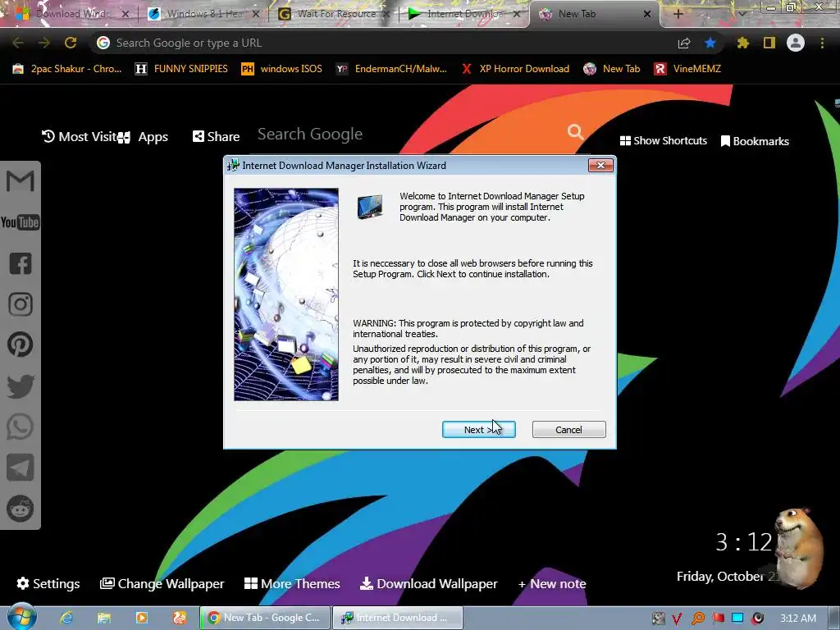This screenshot has width=840, height=630.
Task: Open Facebook sidebar shortcut
Action: pyautogui.click(x=21, y=263)
